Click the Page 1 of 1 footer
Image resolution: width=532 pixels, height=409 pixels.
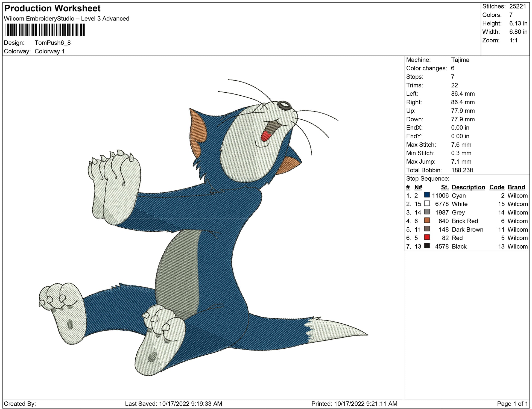(512, 404)
